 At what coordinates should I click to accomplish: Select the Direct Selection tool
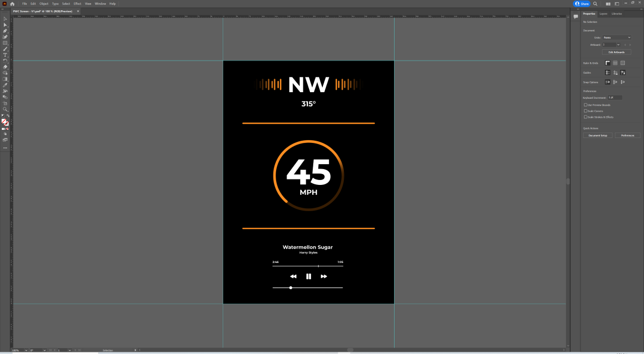click(5, 25)
